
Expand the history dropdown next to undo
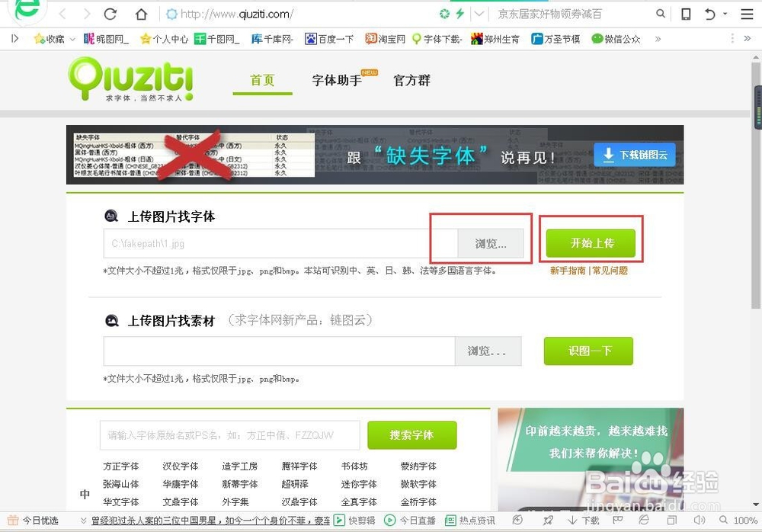[x=725, y=13]
